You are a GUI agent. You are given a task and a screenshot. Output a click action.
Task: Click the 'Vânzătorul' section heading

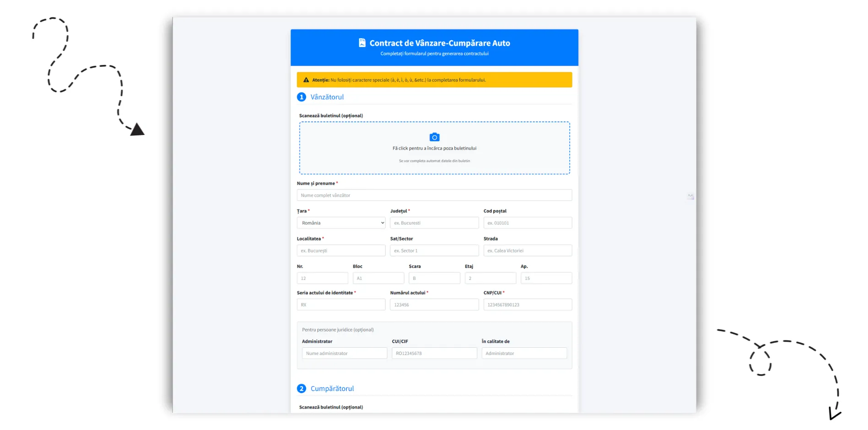pos(327,97)
